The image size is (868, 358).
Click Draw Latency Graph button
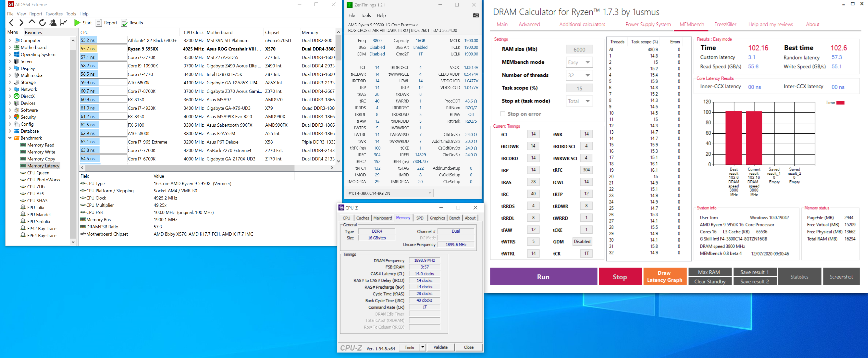click(664, 276)
